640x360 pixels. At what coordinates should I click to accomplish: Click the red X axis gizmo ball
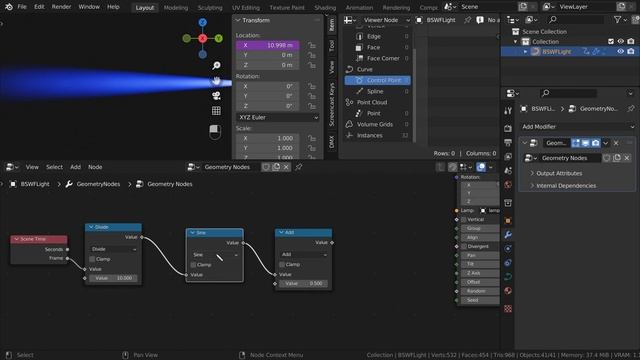(x=202, y=38)
